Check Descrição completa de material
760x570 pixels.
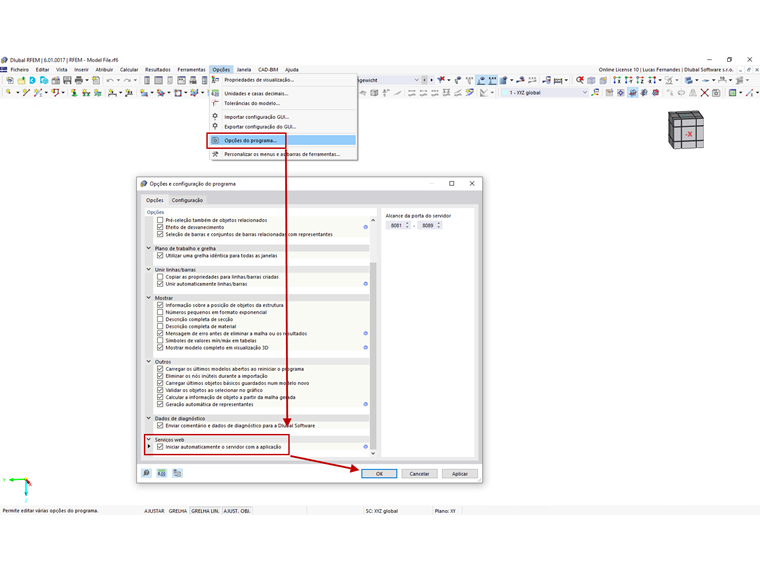[160, 326]
